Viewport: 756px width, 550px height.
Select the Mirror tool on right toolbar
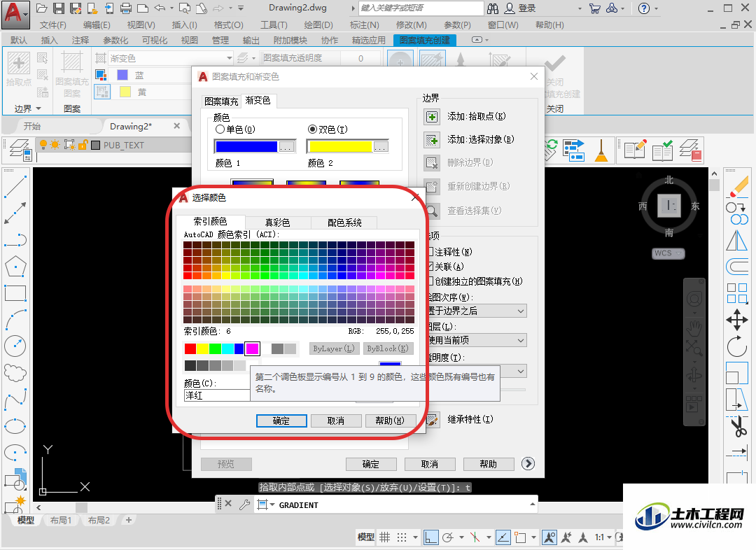point(737,240)
